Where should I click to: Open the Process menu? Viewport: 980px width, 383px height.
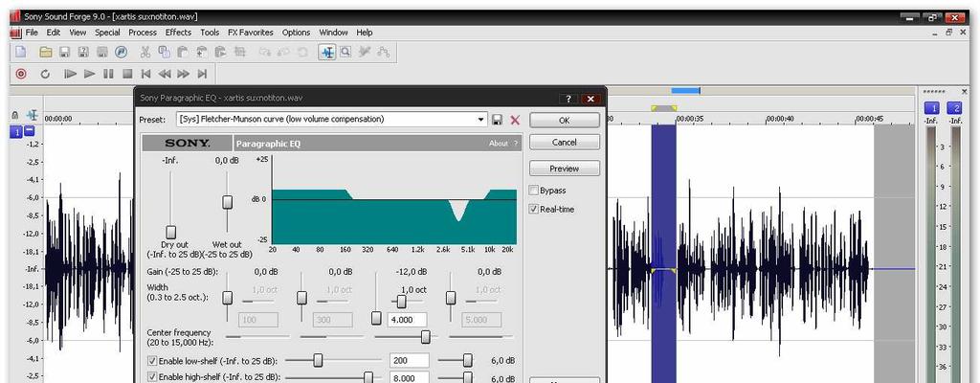tap(143, 33)
